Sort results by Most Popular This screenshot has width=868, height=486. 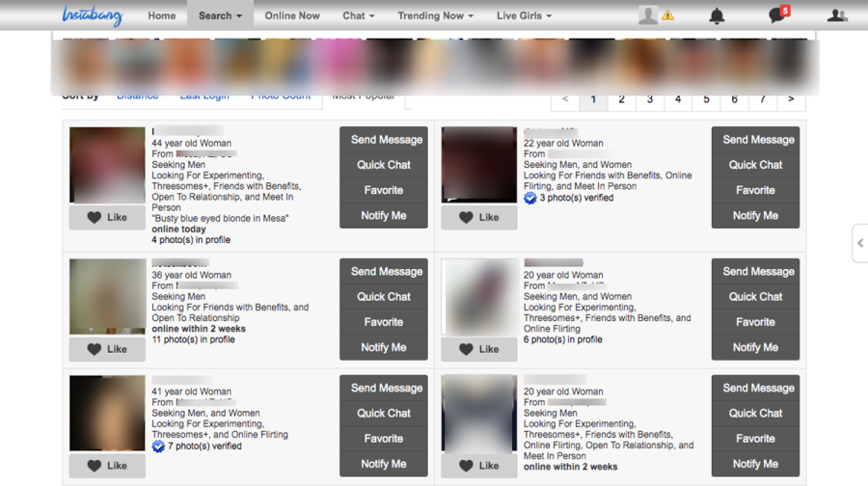[x=364, y=96]
